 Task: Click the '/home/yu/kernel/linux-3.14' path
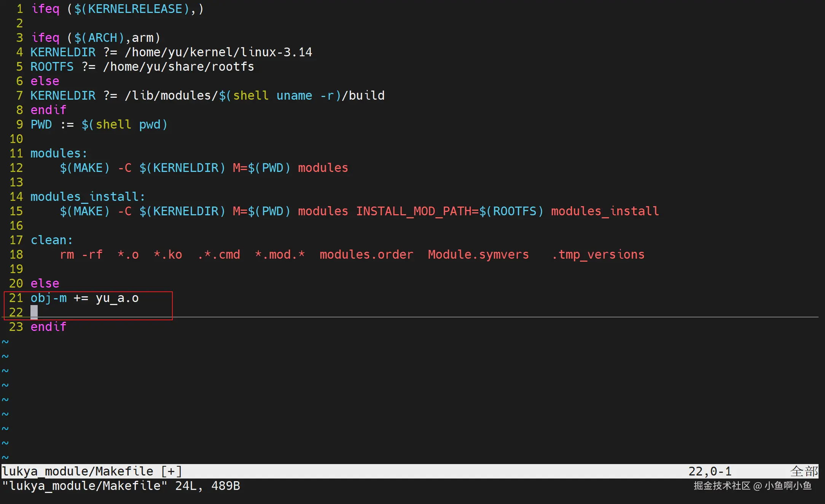(218, 52)
